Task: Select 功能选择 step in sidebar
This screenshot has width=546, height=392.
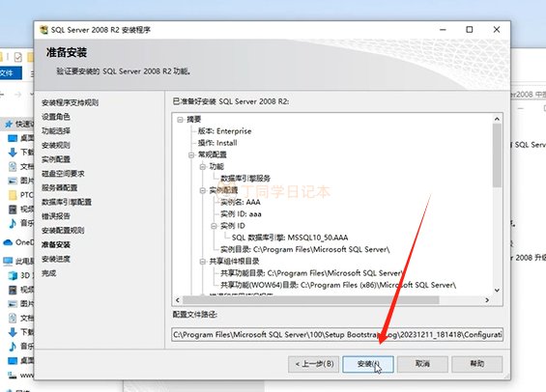Action: pyautogui.click(x=56, y=131)
